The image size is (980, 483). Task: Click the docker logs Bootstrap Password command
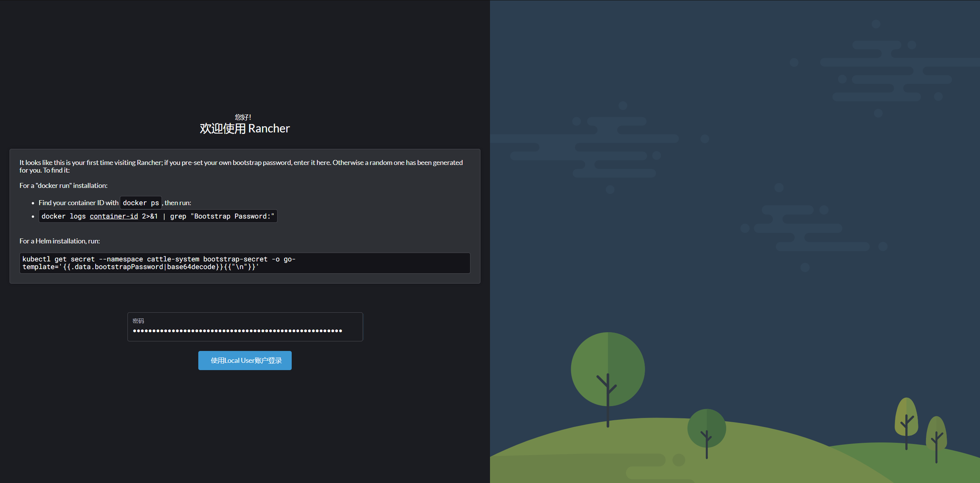158,216
